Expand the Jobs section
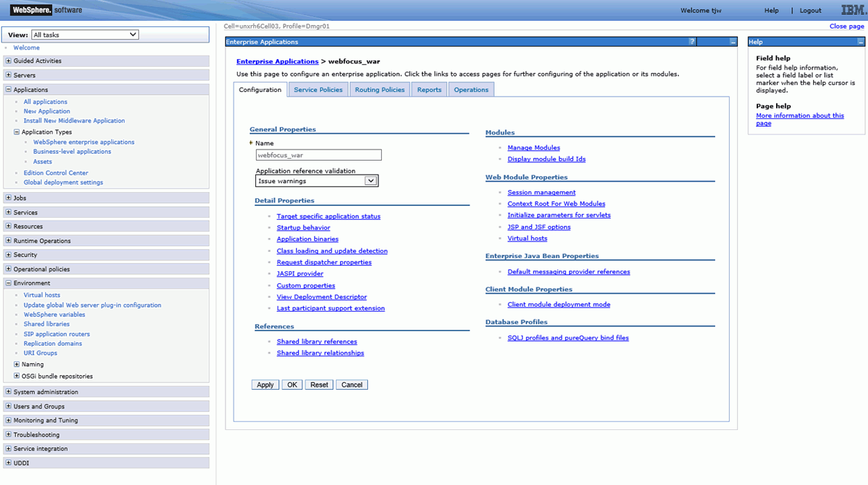Viewport: 868px width, 485px height. coord(8,198)
